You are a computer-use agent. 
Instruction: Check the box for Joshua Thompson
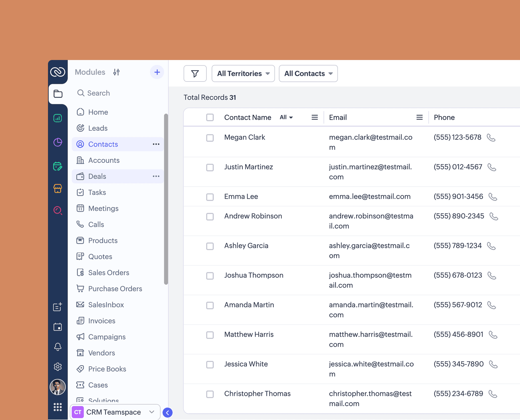(210, 276)
